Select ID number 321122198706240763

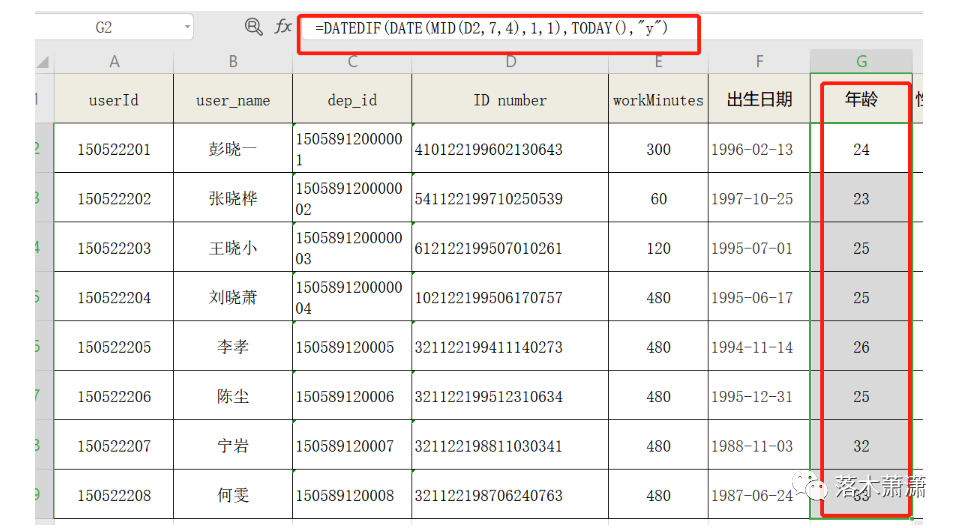pos(510,494)
